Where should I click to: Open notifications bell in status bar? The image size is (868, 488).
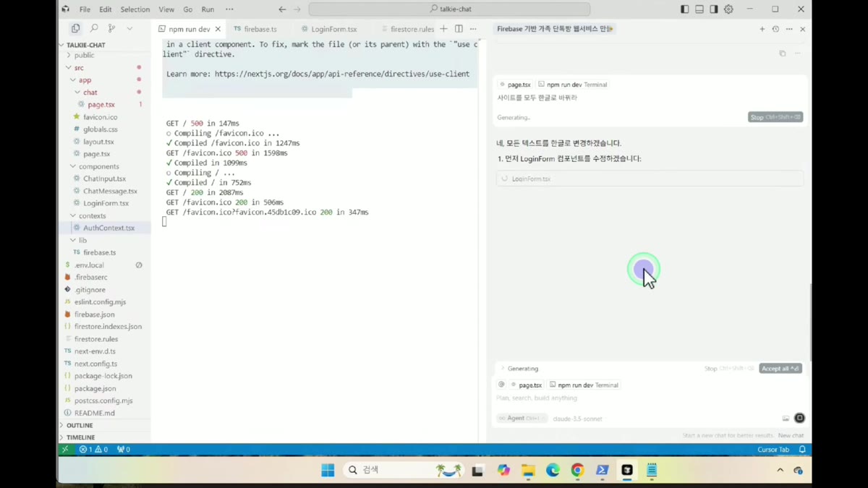(802, 450)
